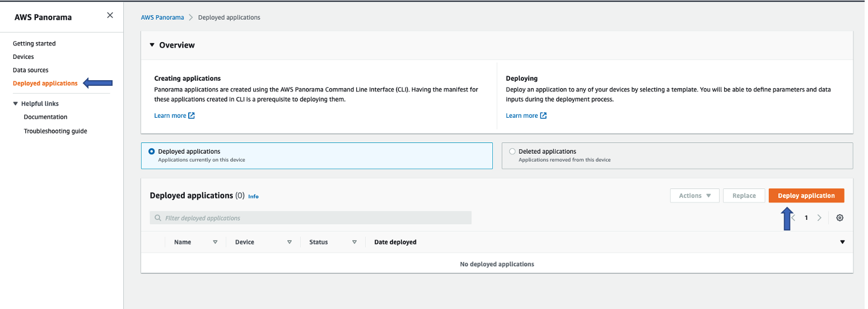This screenshot has height=309, width=868.
Task: Go to next page of applications
Action: pyautogui.click(x=819, y=218)
